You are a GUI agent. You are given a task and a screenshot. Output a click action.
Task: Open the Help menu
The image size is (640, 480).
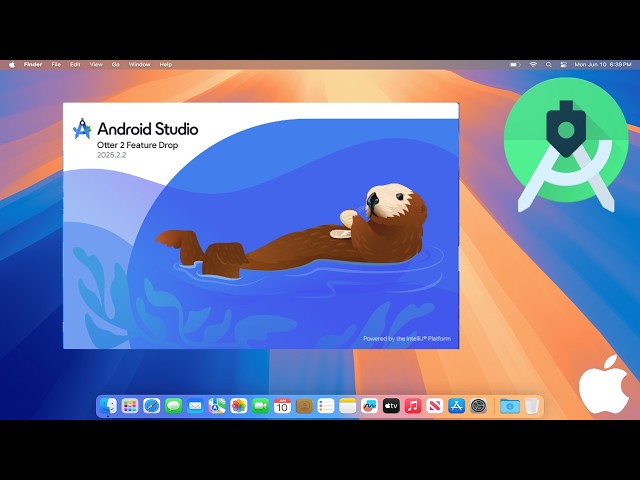coord(166,64)
